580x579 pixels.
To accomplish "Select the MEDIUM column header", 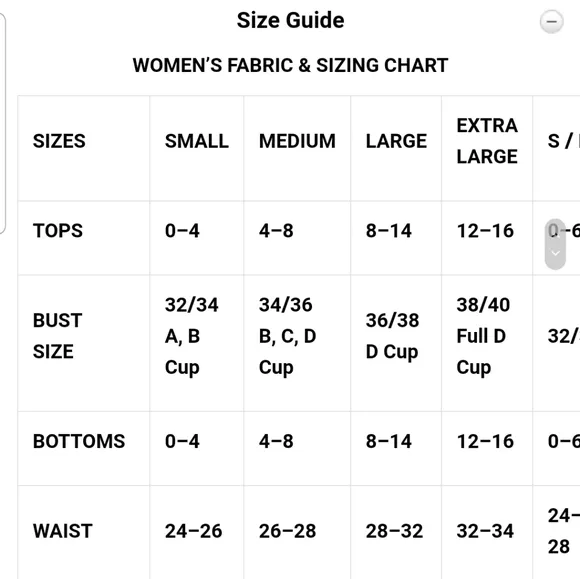I will coord(297,148).
